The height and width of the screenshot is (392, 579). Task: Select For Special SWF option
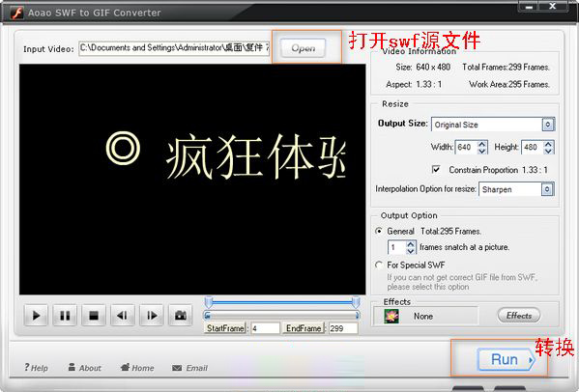point(379,265)
